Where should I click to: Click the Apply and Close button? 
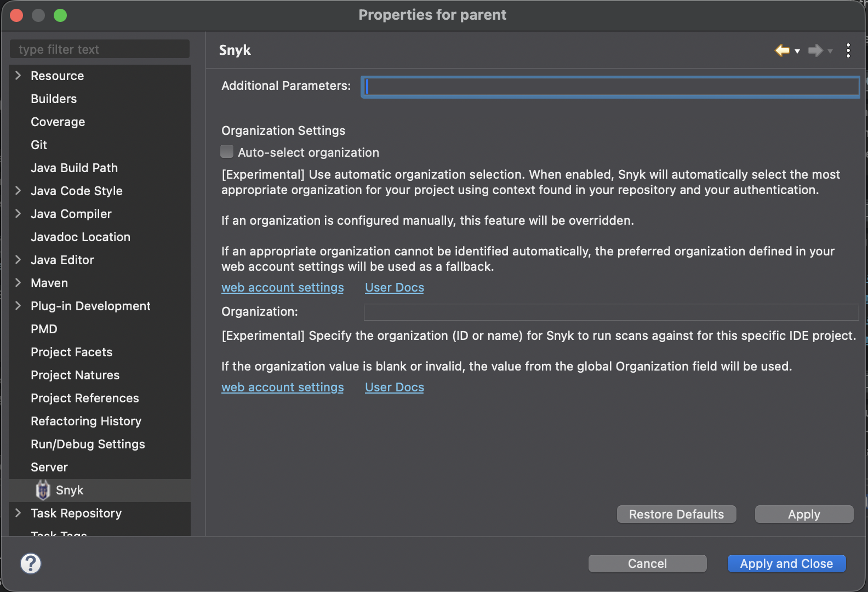pos(786,563)
